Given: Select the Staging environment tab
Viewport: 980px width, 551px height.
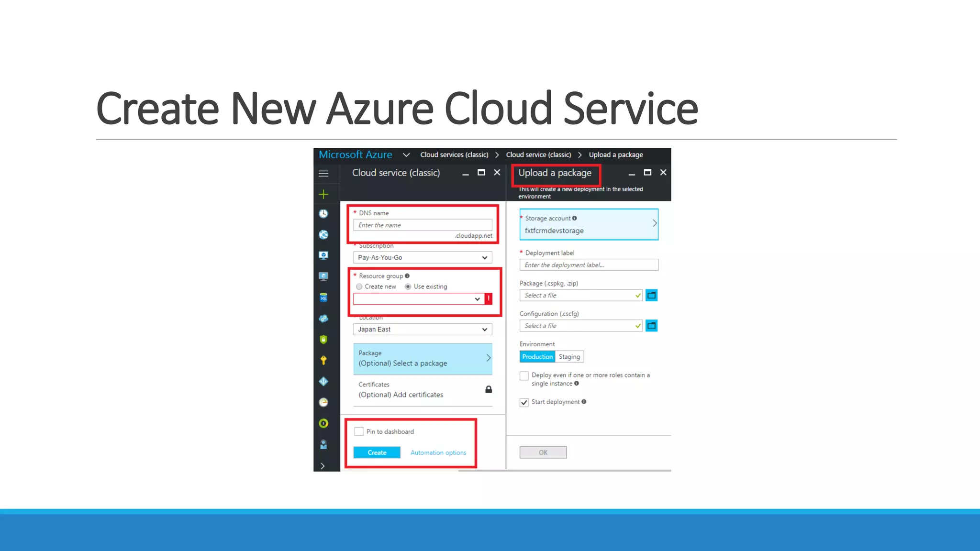Looking at the screenshot, I should pyautogui.click(x=569, y=357).
